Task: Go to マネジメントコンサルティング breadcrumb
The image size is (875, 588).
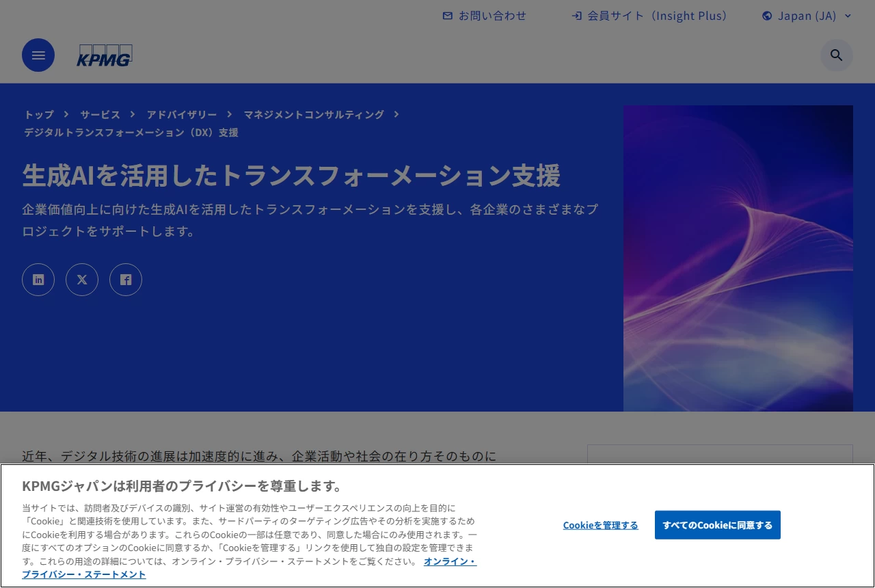Action: tap(314, 114)
